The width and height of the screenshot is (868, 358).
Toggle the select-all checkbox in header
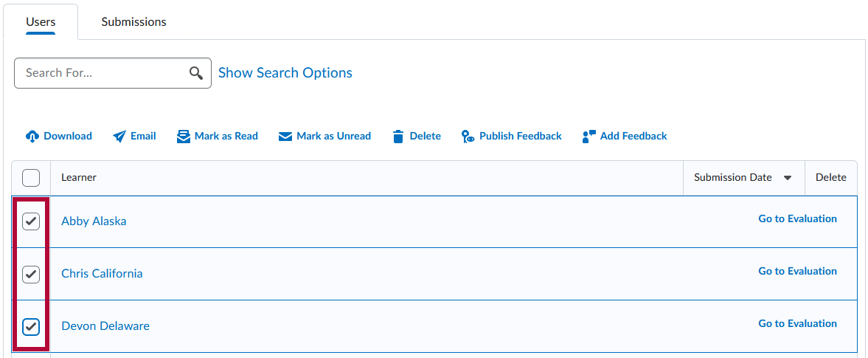tap(31, 178)
